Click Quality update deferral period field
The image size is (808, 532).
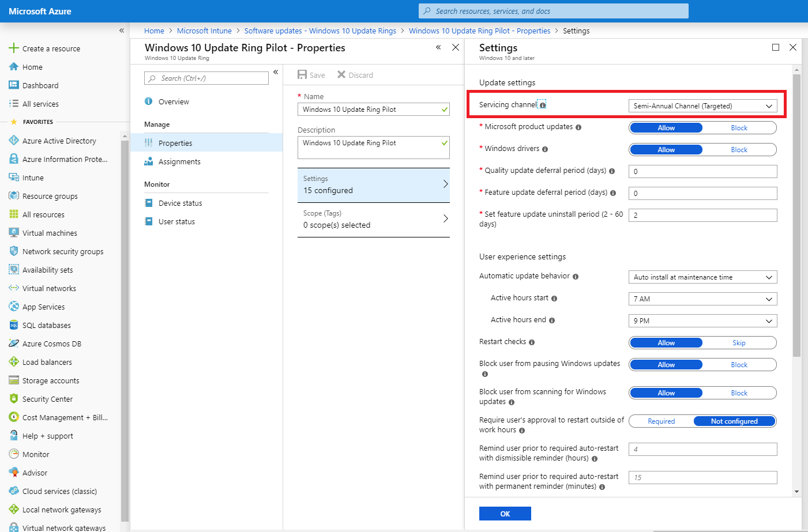[x=702, y=171]
